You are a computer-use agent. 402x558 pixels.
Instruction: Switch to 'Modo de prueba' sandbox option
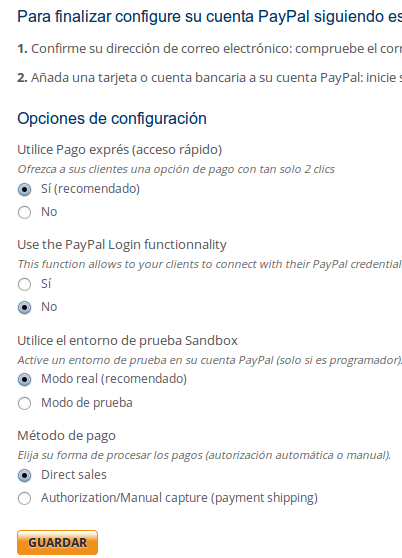pos(24,403)
